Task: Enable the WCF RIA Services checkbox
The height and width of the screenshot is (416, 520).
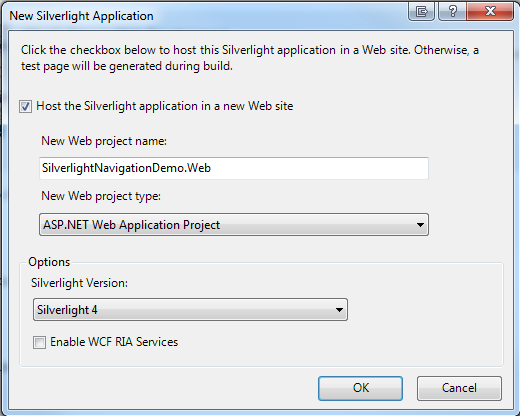Action: (x=39, y=342)
